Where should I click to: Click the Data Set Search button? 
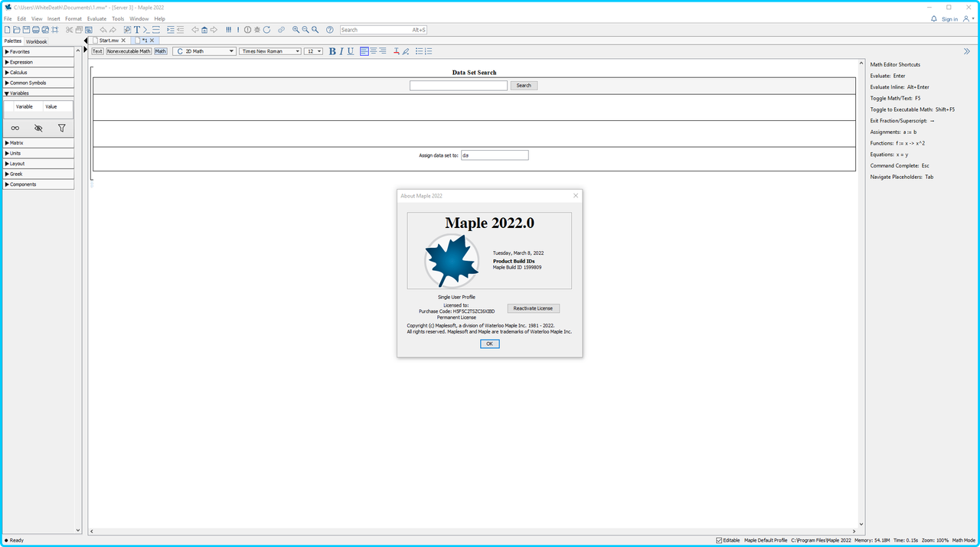coord(524,86)
